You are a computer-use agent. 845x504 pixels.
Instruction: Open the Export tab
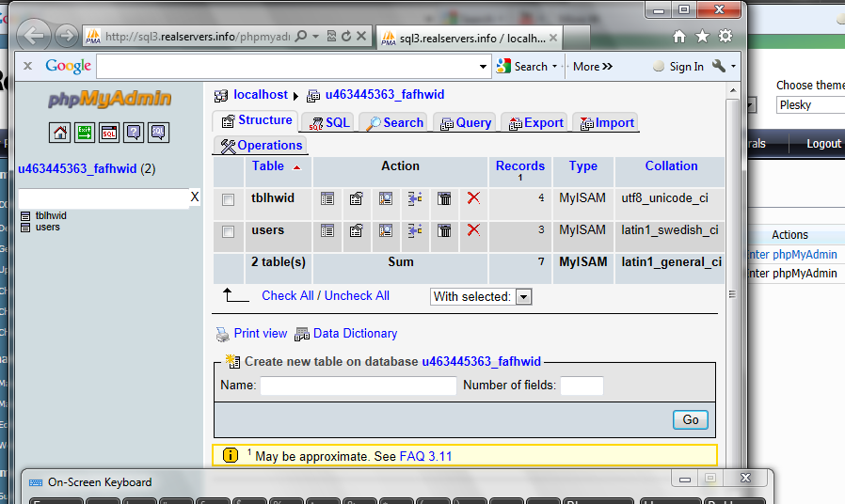535,123
